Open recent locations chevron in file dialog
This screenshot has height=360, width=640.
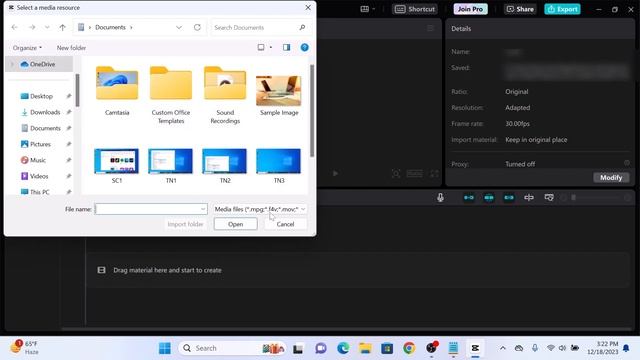47,27
